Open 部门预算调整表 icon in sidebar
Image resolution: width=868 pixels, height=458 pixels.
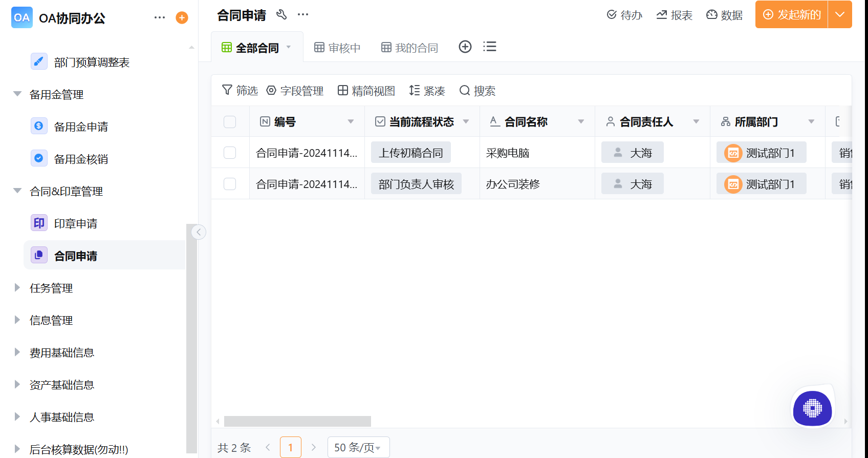point(39,62)
